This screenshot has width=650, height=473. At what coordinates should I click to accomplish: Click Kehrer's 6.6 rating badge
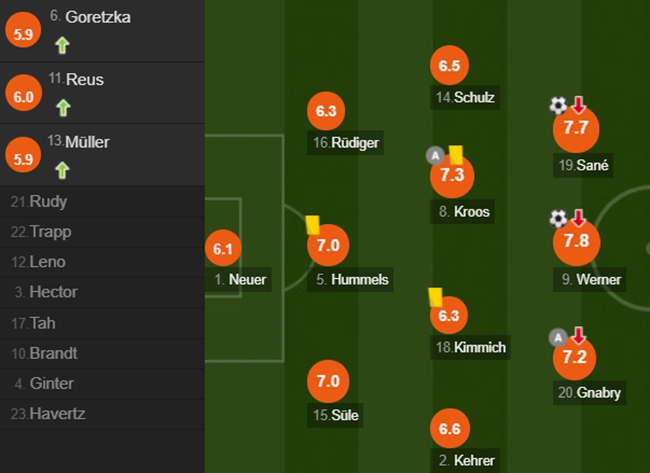[x=449, y=428]
